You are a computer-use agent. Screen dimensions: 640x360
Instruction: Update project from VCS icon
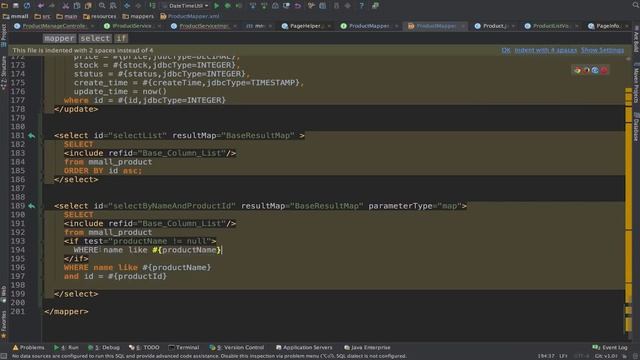coord(253,6)
